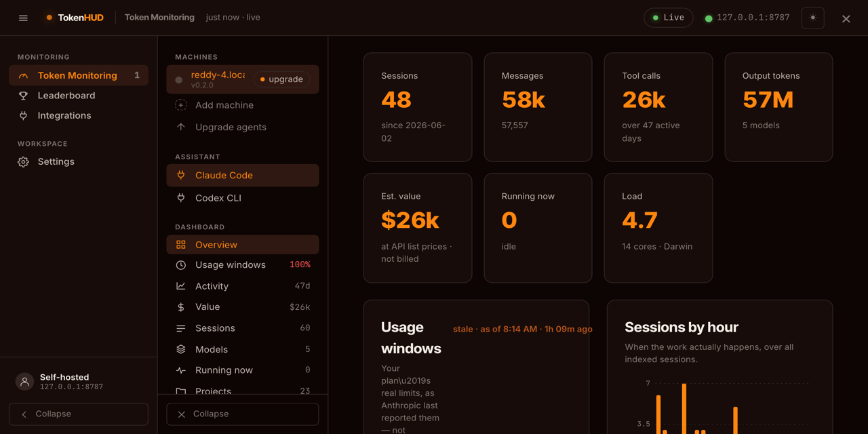Image resolution: width=868 pixels, height=434 pixels.
Task: Click the stale warning text on Usage windows
Action: (523, 329)
